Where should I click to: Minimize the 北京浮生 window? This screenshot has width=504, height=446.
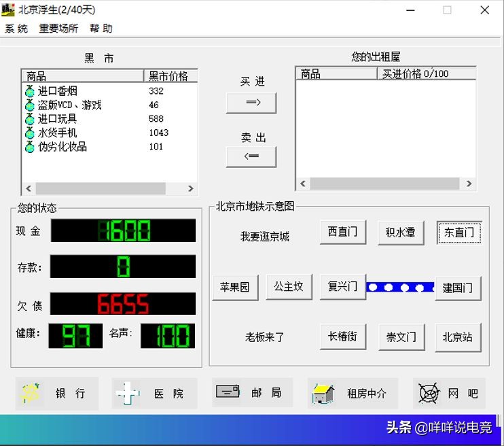tap(410, 10)
